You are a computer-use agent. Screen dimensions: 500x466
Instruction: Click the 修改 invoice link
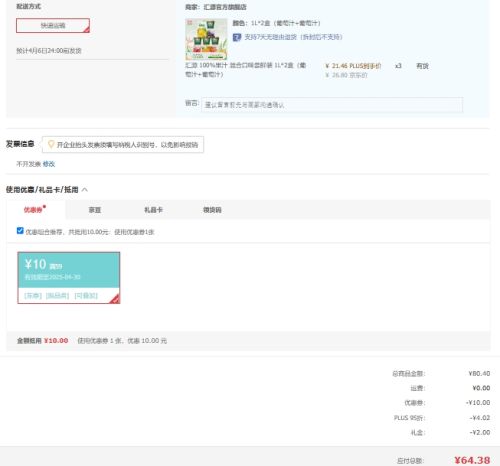pyautogui.click(x=49, y=164)
